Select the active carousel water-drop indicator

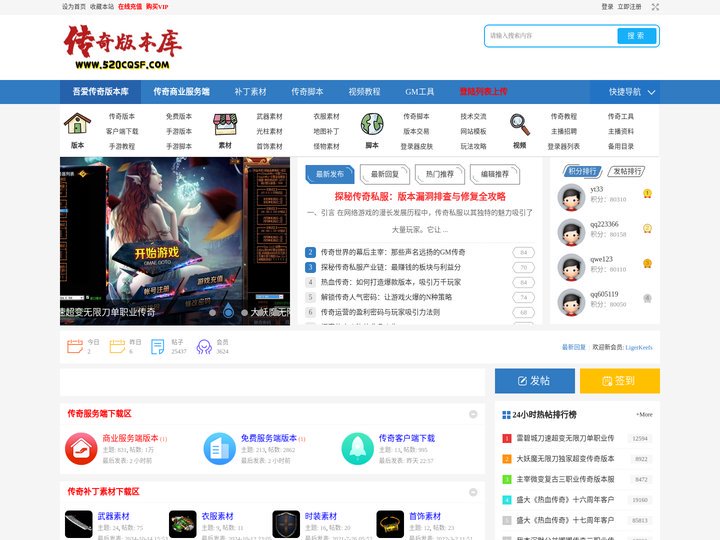click(x=228, y=311)
